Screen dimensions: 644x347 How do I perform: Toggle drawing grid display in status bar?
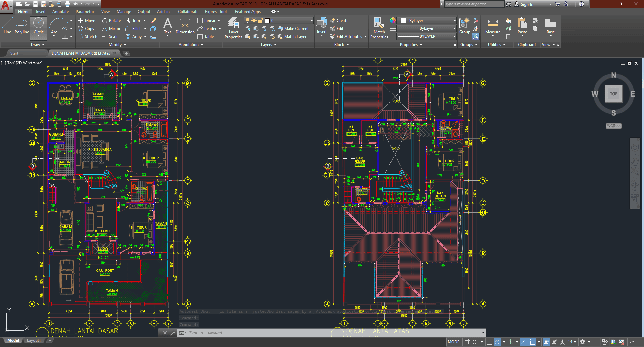[x=467, y=342]
